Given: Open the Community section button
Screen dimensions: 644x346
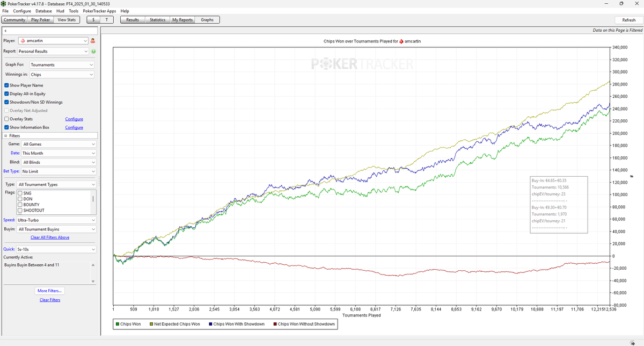Looking at the screenshot, I should [x=14, y=20].
